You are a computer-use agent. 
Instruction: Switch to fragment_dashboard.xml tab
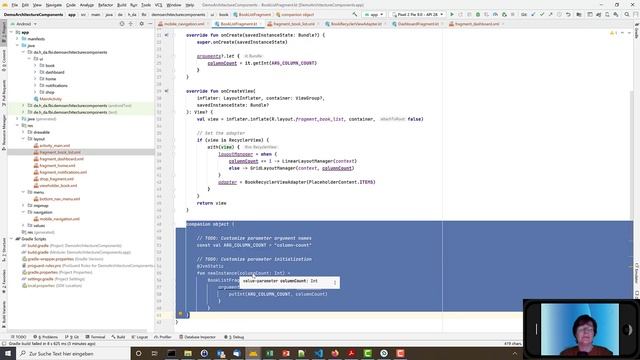click(476, 24)
